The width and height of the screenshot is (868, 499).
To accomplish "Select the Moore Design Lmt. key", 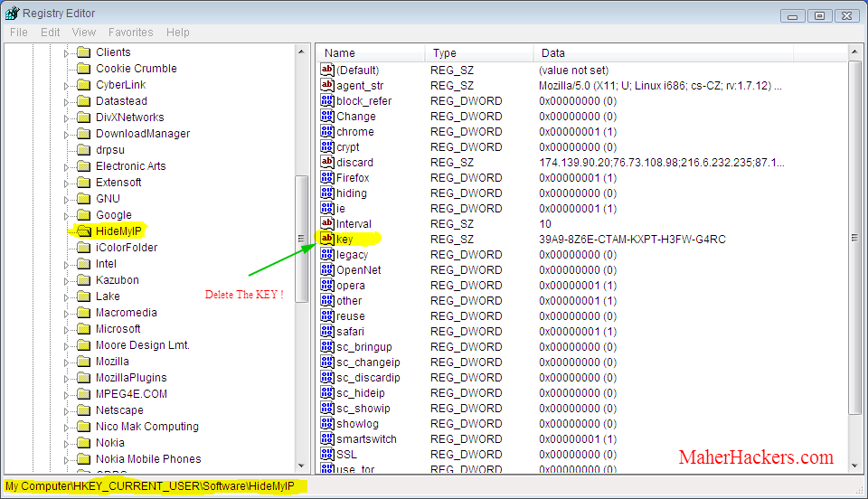I will (143, 345).
